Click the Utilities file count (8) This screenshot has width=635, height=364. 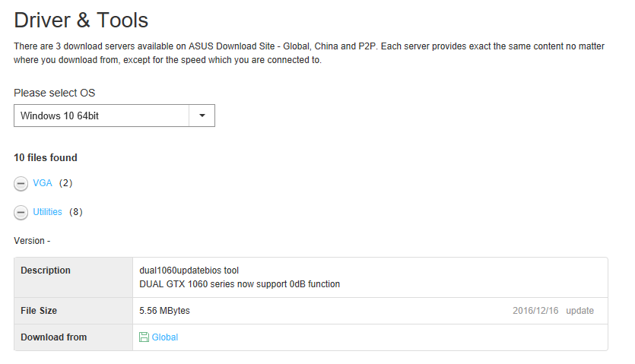point(75,212)
